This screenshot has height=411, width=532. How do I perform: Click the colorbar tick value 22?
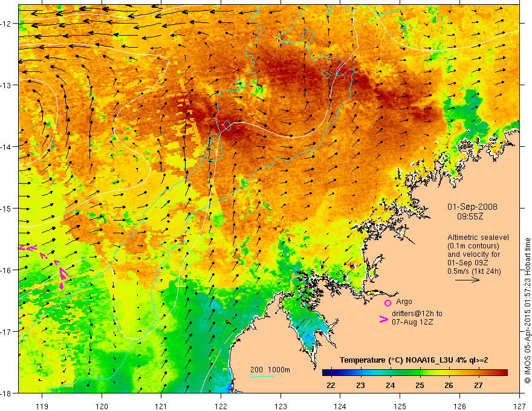click(x=331, y=386)
